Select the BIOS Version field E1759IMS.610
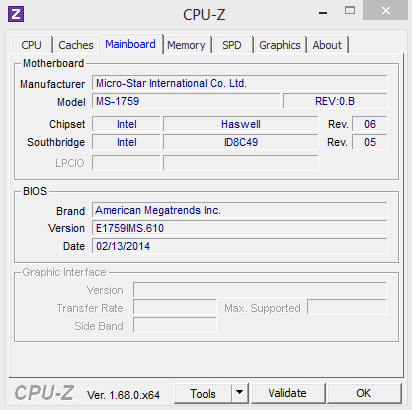 click(x=240, y=228)
